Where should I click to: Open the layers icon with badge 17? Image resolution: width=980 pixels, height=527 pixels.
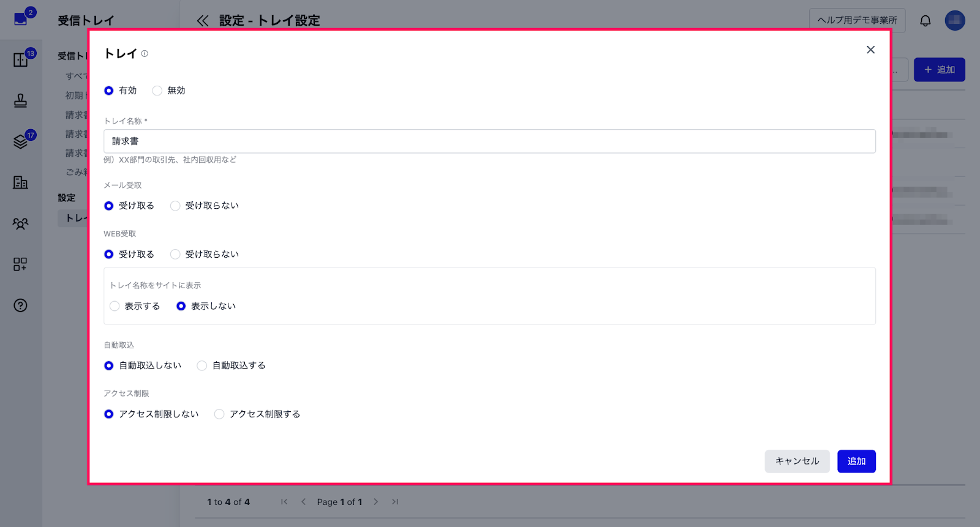[x=21, y=141]
